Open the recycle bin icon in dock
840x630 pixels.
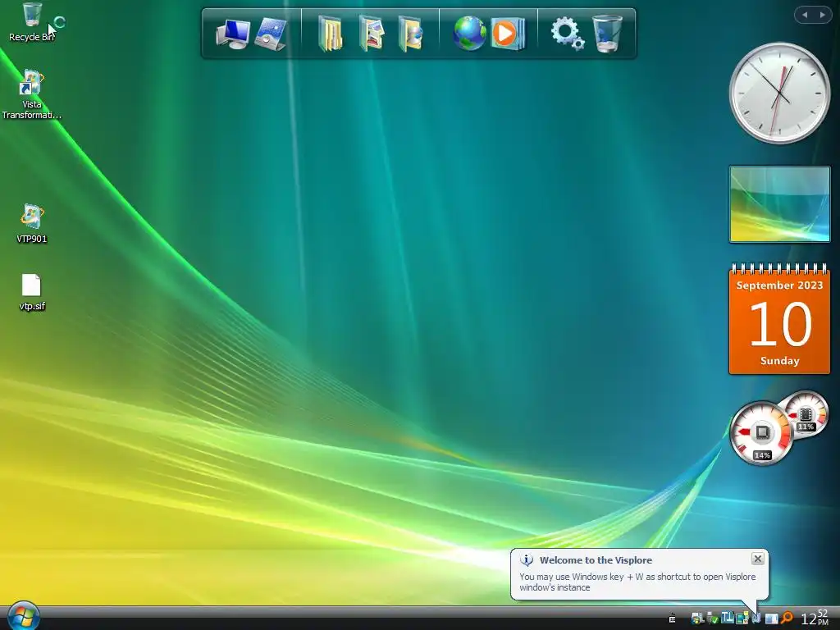pyautogui.click(x=607, y=33)
